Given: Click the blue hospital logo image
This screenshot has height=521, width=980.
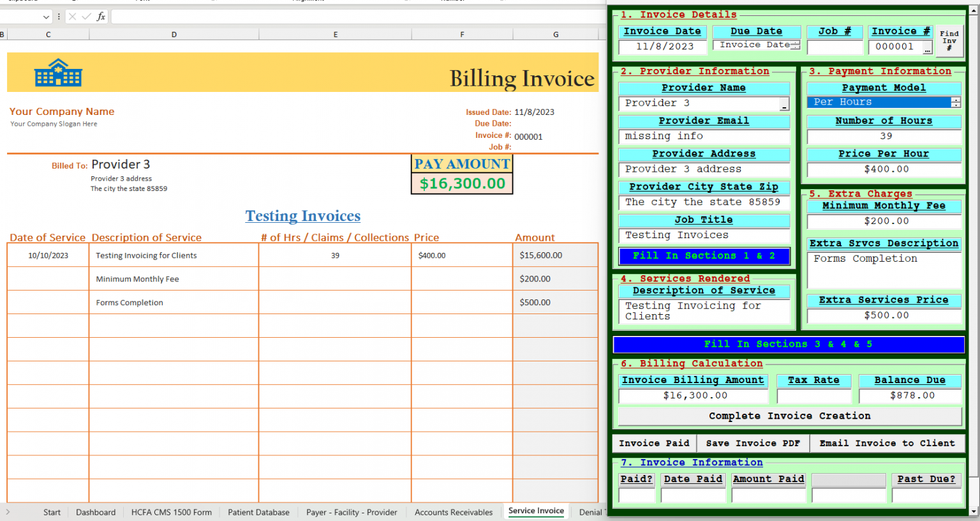Looking at the screenshot, I should pos(58,73).
